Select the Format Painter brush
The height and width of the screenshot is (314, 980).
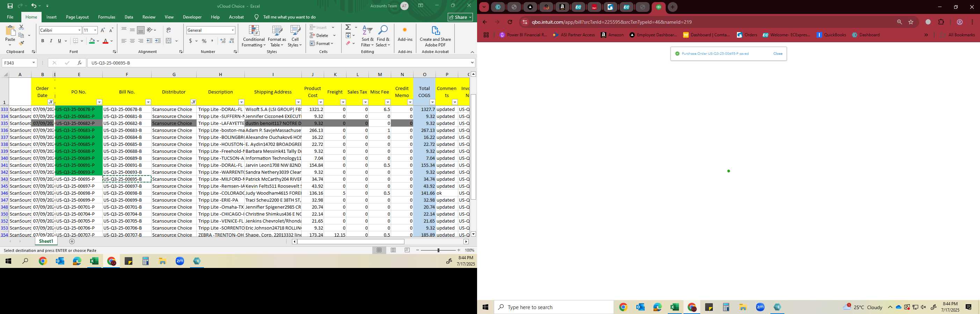coord(21,43)
